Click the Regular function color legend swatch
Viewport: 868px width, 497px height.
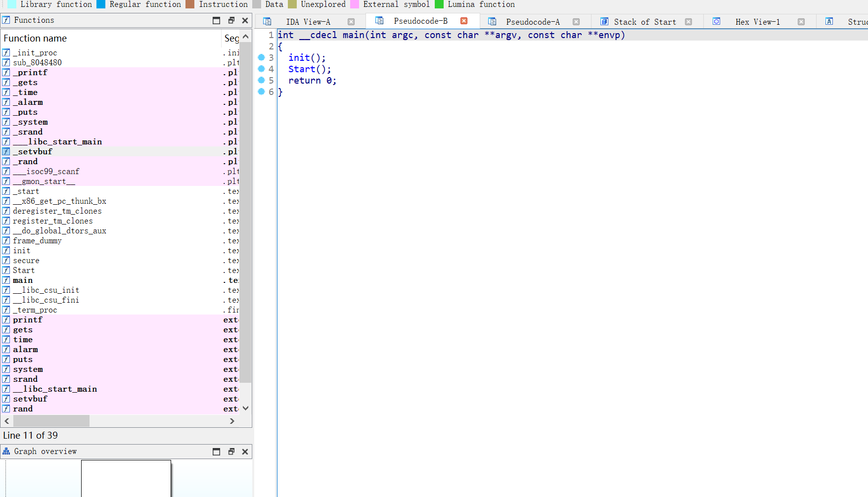tap(101, 4)
